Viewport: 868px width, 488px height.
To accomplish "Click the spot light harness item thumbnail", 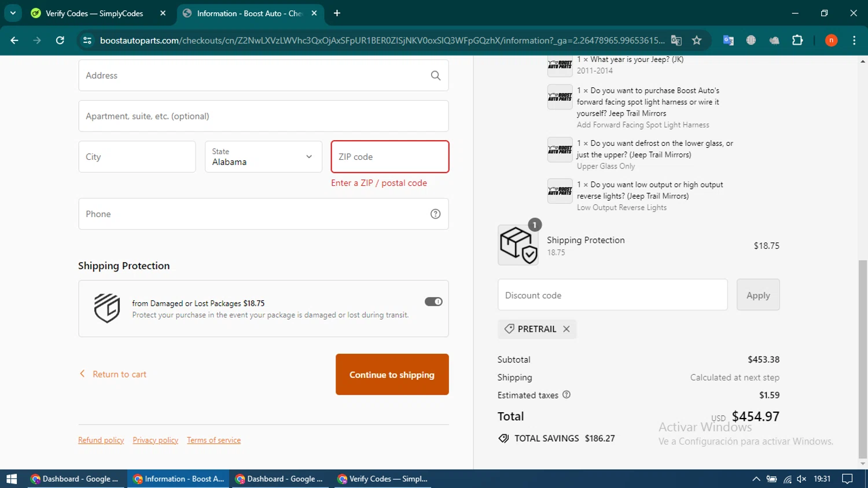I will click(560, 97).
